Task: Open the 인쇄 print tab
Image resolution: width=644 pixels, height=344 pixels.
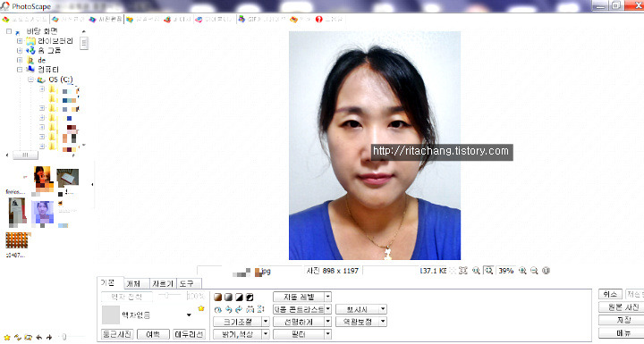Action: (301, 20)
